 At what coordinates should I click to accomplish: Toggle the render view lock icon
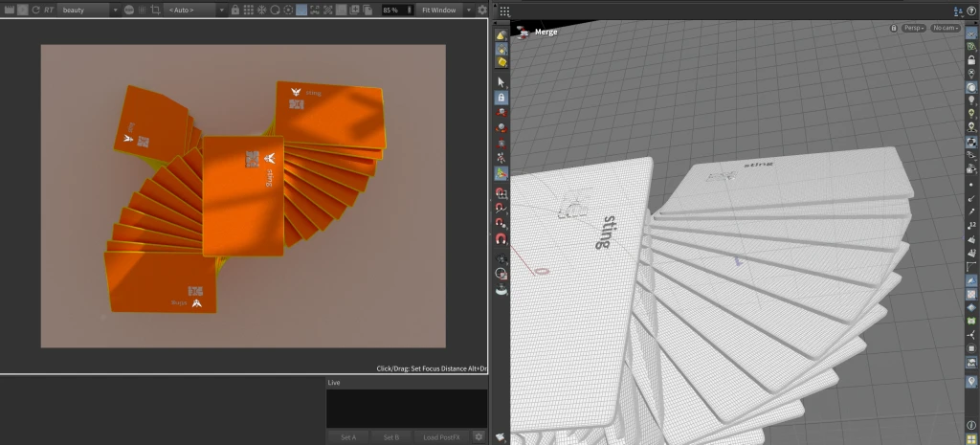pos(235,10)
